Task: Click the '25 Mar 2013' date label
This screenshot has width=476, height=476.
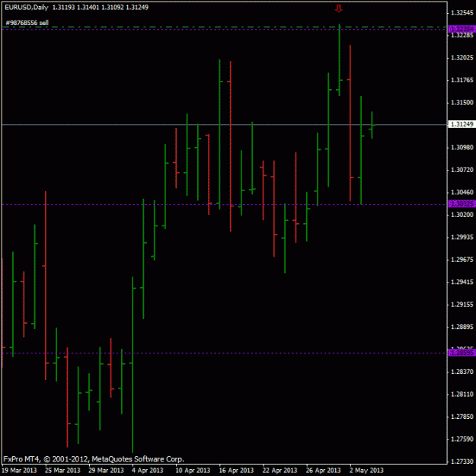Action: [63, 471]
